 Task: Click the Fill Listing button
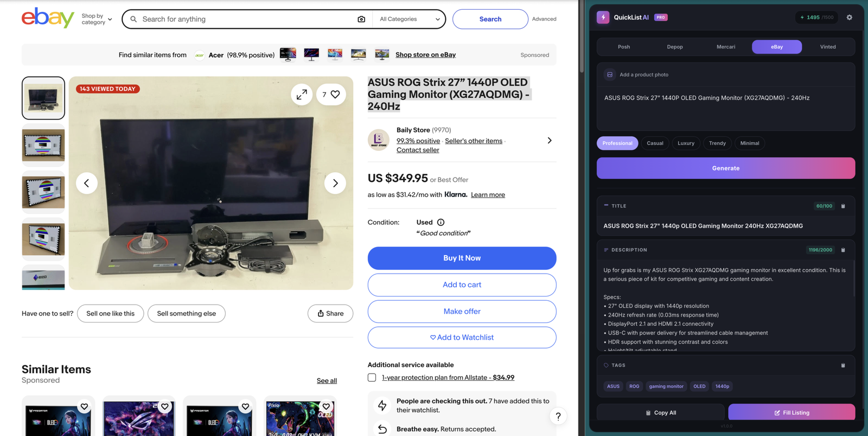click(792, 412)
